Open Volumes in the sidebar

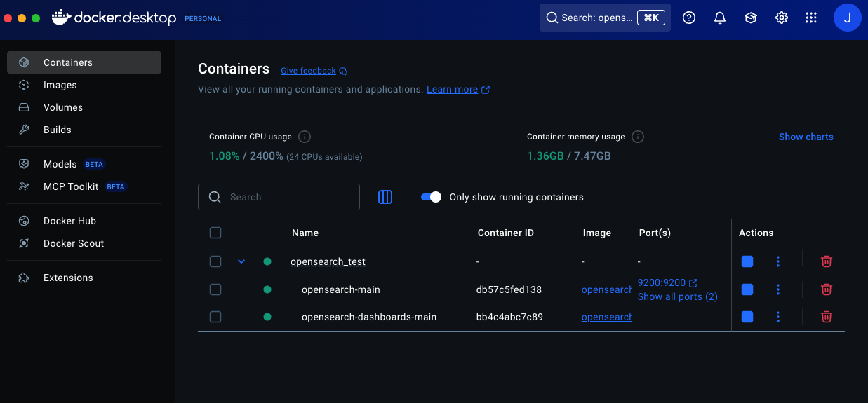(84, 107)
